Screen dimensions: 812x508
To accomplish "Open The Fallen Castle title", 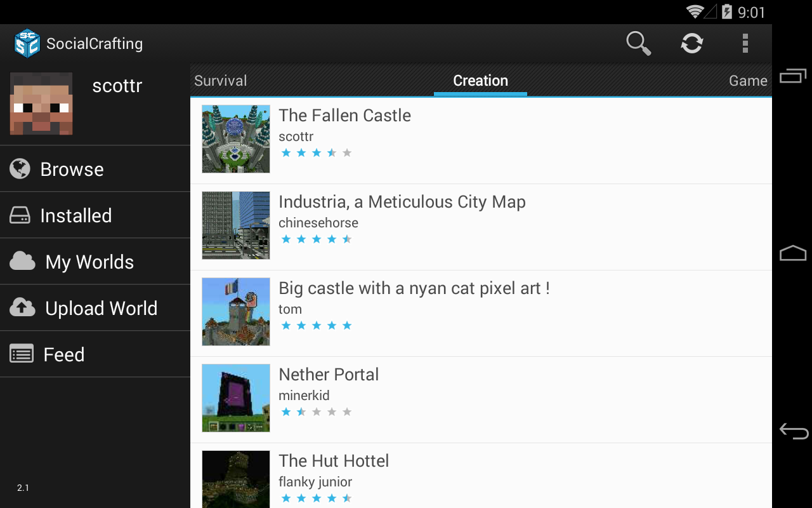I will click(x=344, y=116).
